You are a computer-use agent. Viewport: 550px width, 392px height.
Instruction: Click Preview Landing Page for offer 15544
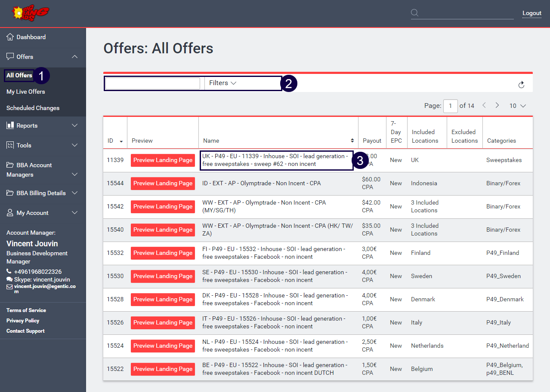163,184
